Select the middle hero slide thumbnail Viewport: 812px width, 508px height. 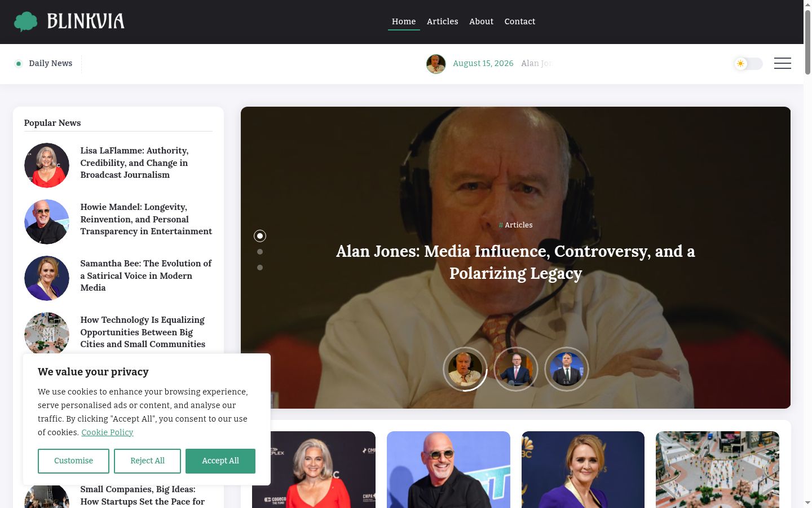click(516, 369)
